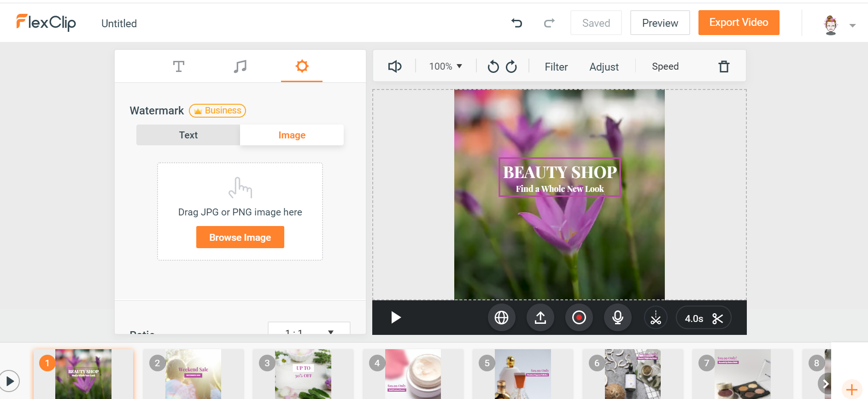This screenshot has width=868, height=399.
Task: Click the Business plan badge
Action: (x=217, y=111)
